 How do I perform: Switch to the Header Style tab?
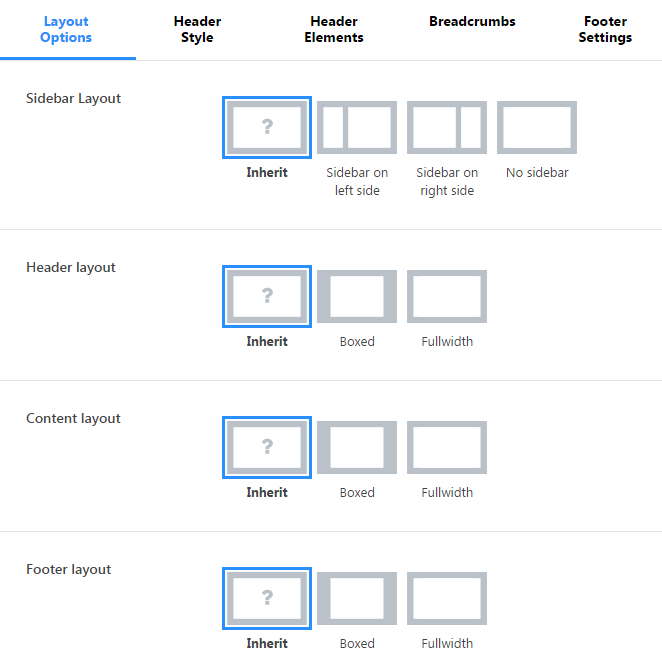197,29
